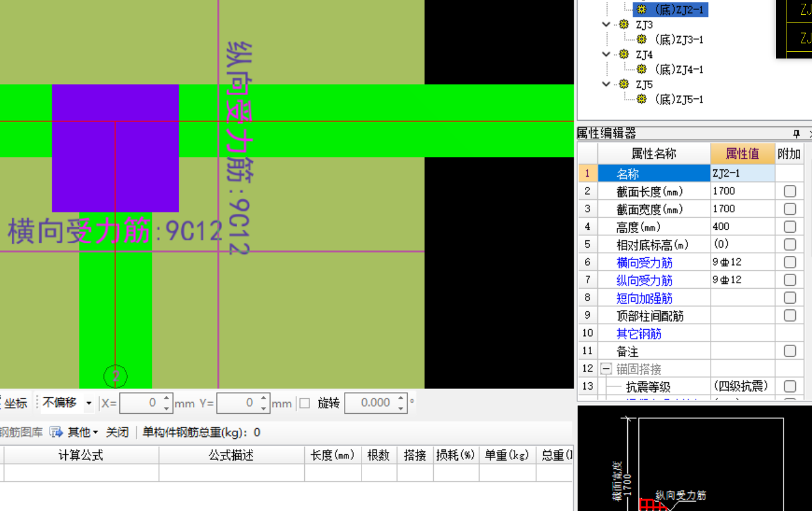812x511 pixels.
Task: Click the 计算公式 column header
Action: [81, 455]
